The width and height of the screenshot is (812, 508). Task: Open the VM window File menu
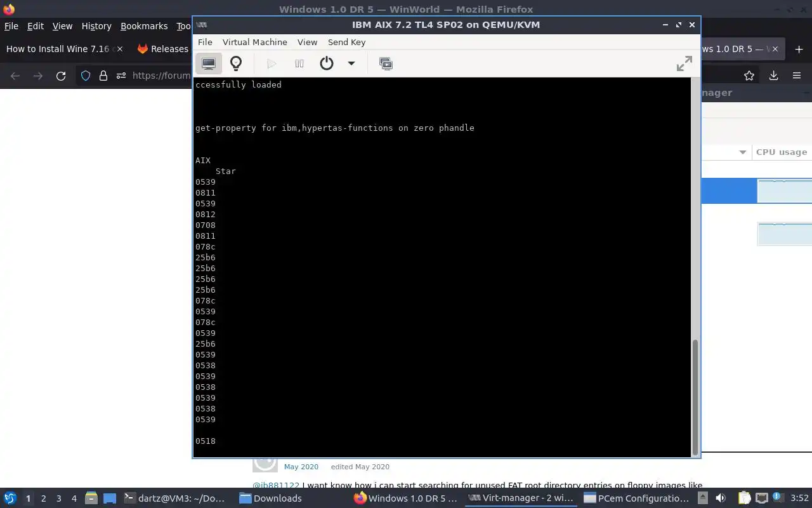point(205,42)
